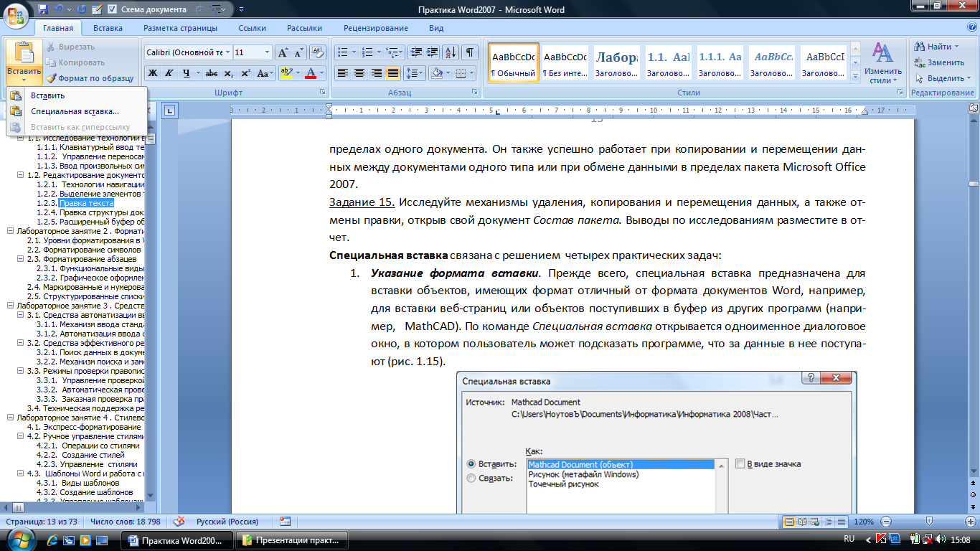Open the Ссылки ribbon tab
This screenshot has width=980, height=551.
(253, 28)
